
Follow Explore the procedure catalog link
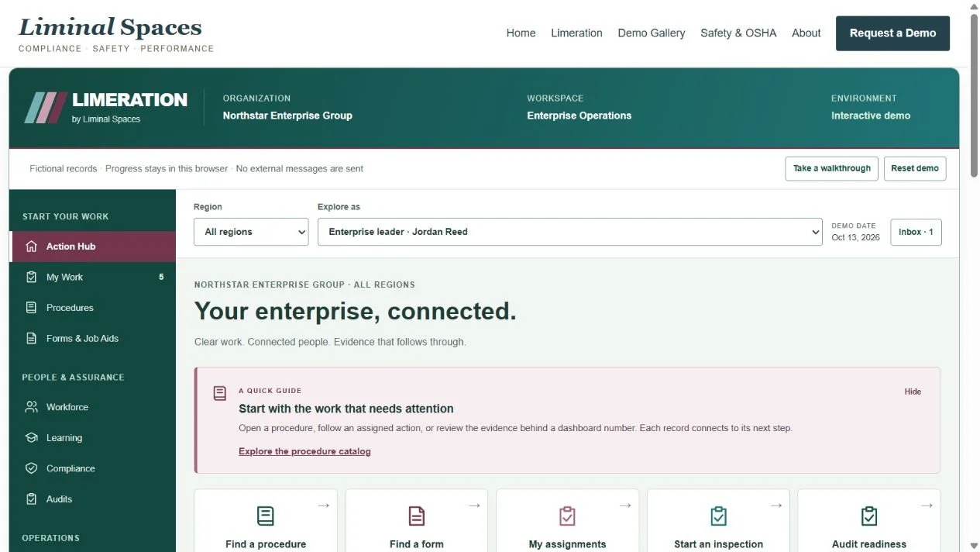tap(304, 451)
